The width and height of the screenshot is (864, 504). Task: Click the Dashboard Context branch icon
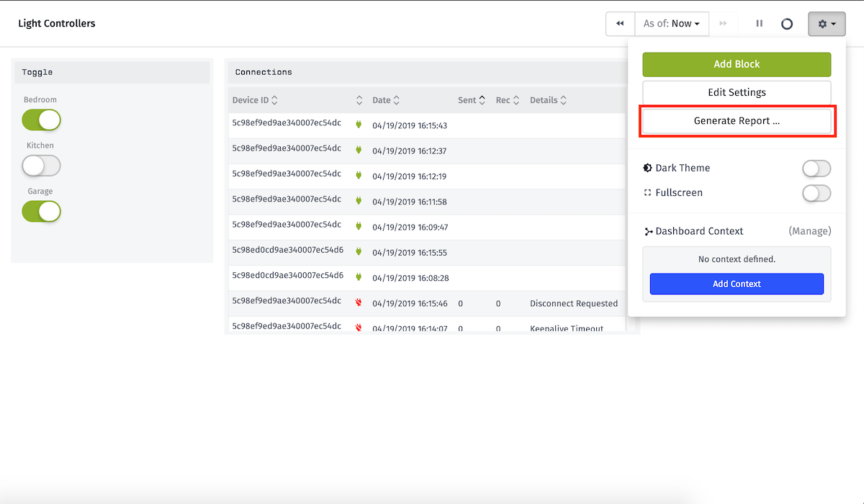(648, 231)
